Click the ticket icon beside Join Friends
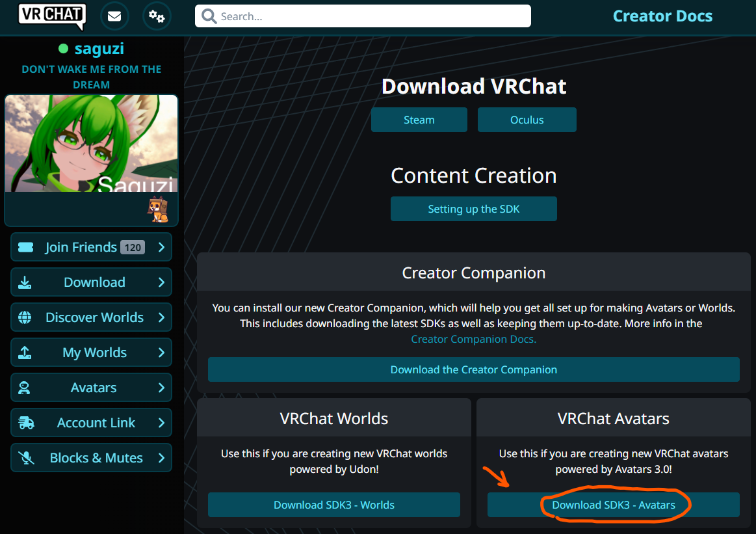756x534 pixels. (25, 247)
